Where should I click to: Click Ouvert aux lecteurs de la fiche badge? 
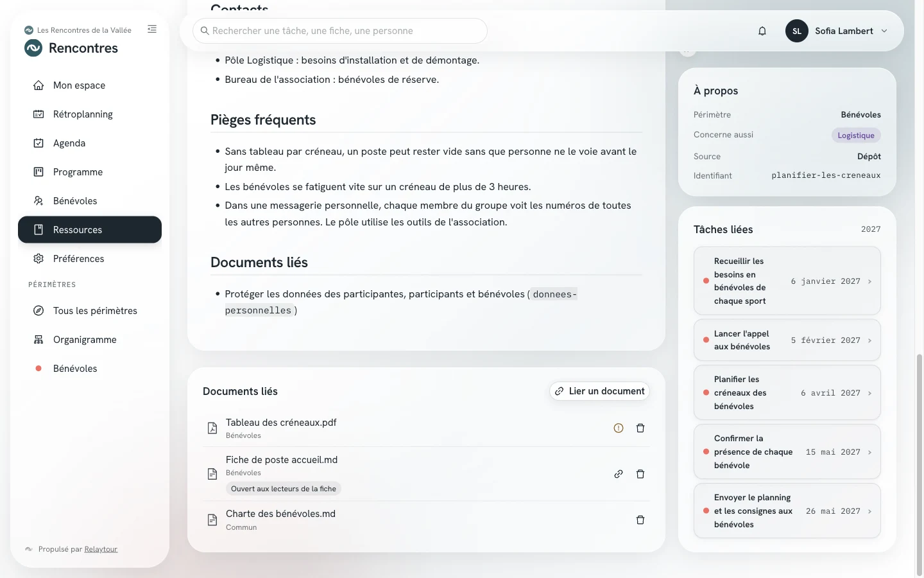[284, 489]
